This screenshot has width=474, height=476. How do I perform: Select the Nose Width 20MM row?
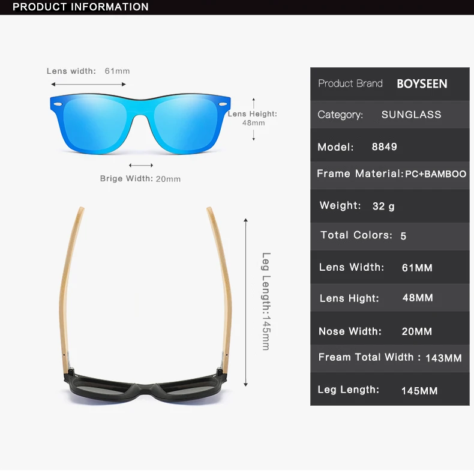390,328
